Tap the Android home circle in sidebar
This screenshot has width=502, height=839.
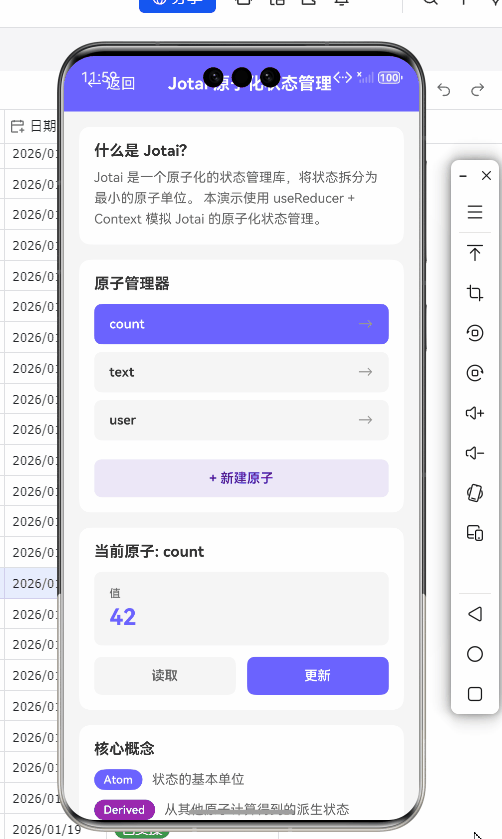point(475,654)
